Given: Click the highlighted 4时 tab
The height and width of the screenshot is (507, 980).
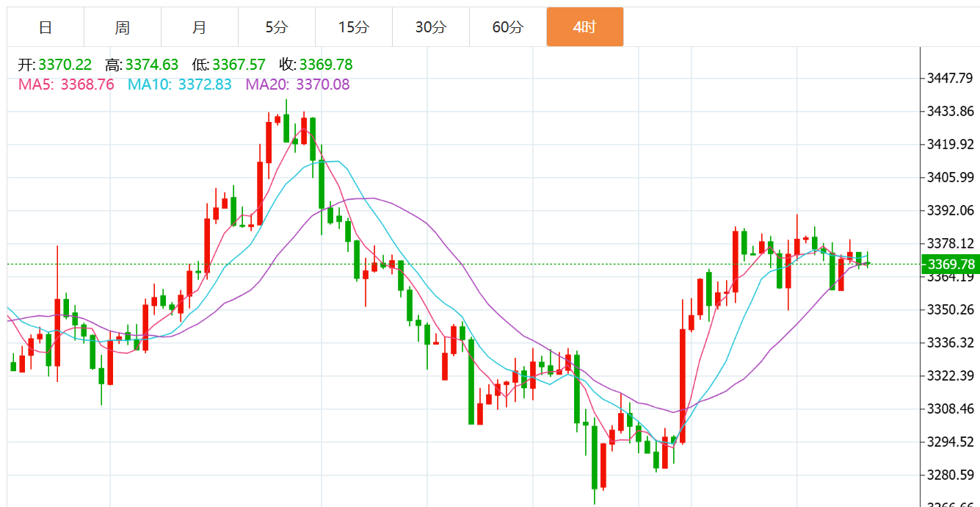Looking at the screenshot, I should 585,27.
